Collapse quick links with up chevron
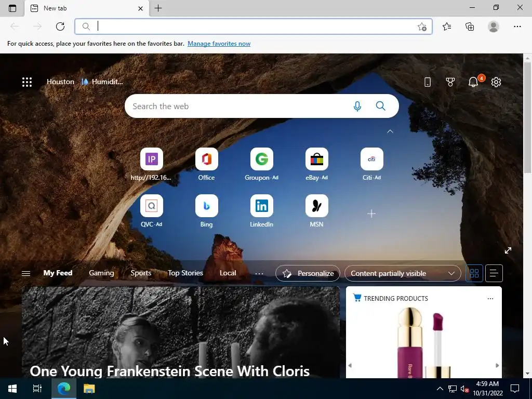This screenshot has width=532, height=399. pos(390,131)
